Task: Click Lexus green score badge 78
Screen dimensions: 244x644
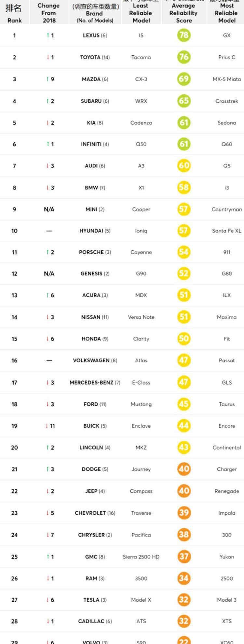Action: click(184, 35)
